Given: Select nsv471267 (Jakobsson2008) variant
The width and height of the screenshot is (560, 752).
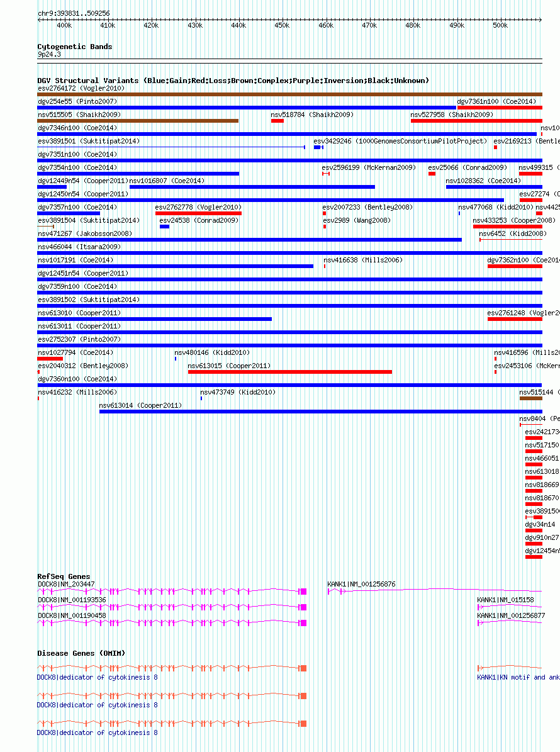Looking at the screenshot, I should 249,240.
